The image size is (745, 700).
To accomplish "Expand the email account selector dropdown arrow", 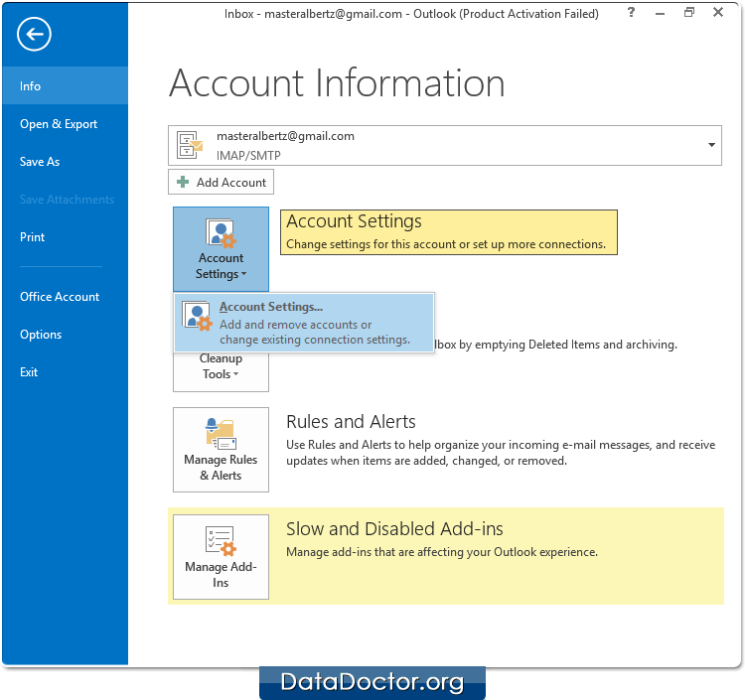I will (711, 145).
